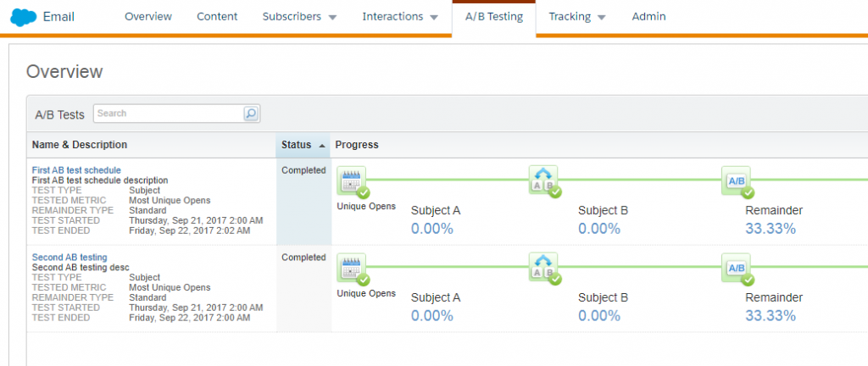This screenshot has height=366, width=868.
Task: Open the Overview tab
Action: 147,17
